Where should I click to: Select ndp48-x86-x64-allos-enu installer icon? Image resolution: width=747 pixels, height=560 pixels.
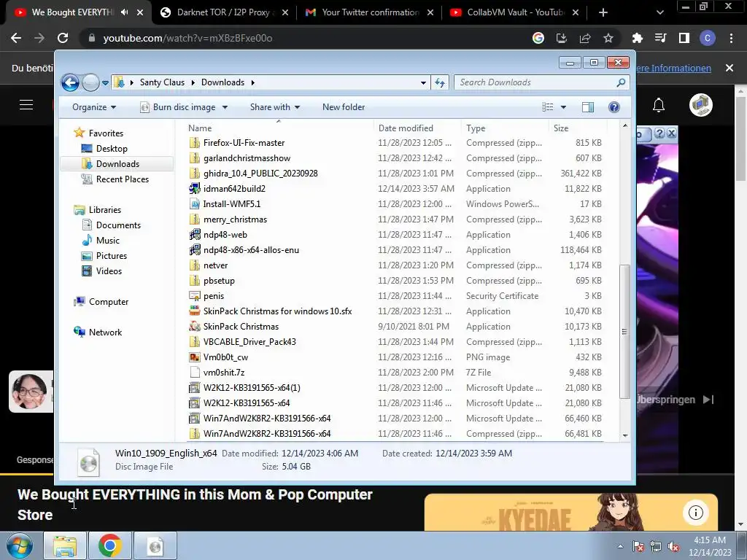(x=194, y=250)
